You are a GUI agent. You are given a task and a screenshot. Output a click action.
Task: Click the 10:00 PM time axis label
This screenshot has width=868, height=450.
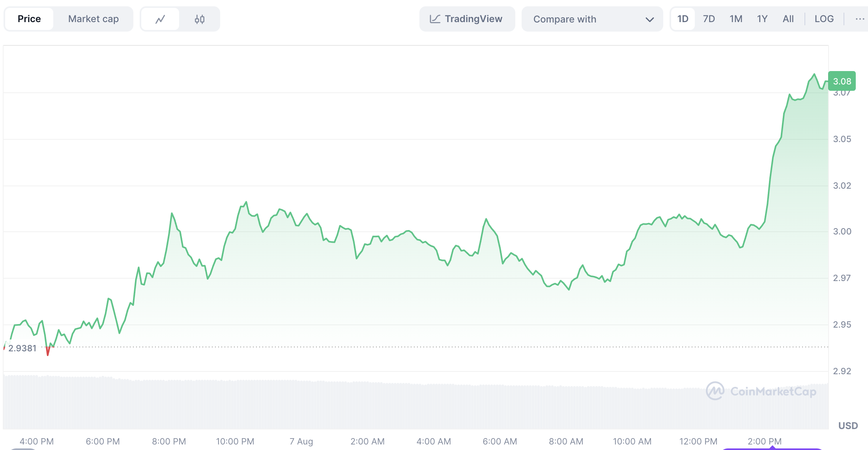click(x=235, y=441)
